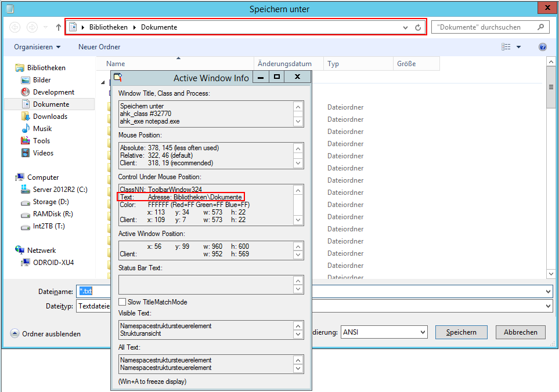Collapse folders with Ordner ausblenden
Screen dimensions: 559x392
pos(45,333)
